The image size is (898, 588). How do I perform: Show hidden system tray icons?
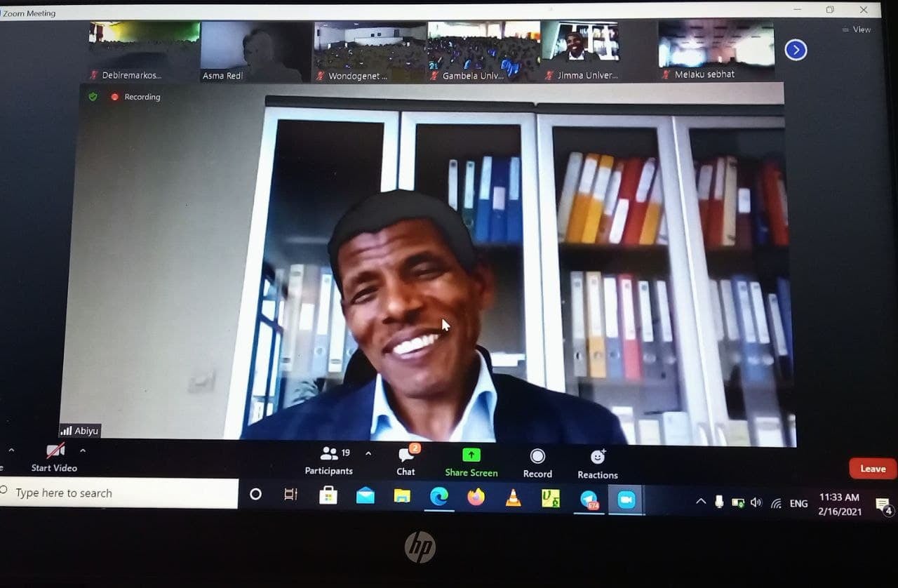pyautogui.click(x=700, y=502)
